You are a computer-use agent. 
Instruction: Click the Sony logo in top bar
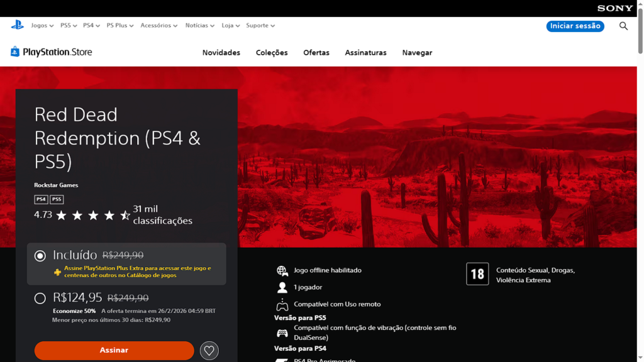point(614,8)
